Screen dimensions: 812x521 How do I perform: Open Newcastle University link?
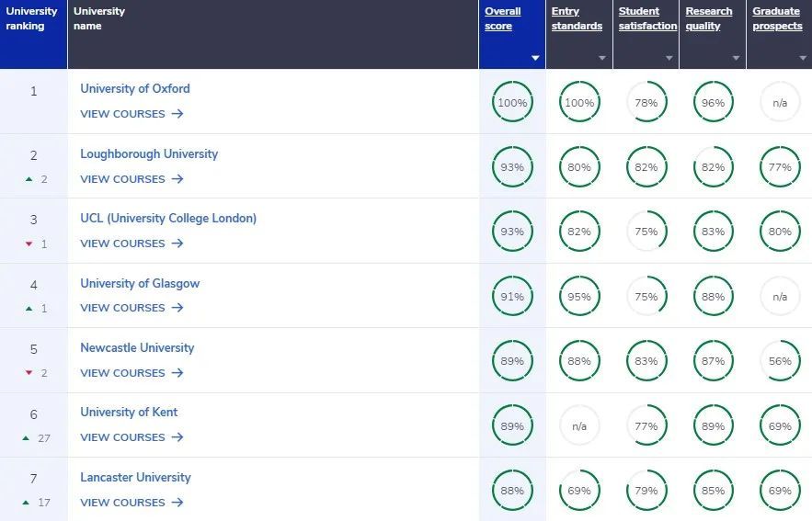coord(137,347)
